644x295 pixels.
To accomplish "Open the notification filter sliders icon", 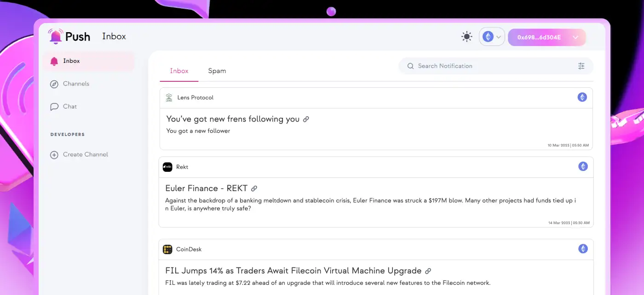I will click(x=581, y=66).
